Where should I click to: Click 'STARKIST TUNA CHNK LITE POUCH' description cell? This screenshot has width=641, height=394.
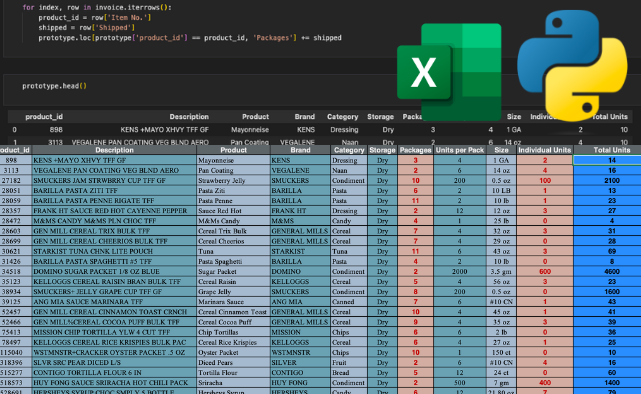pos(114,251)
